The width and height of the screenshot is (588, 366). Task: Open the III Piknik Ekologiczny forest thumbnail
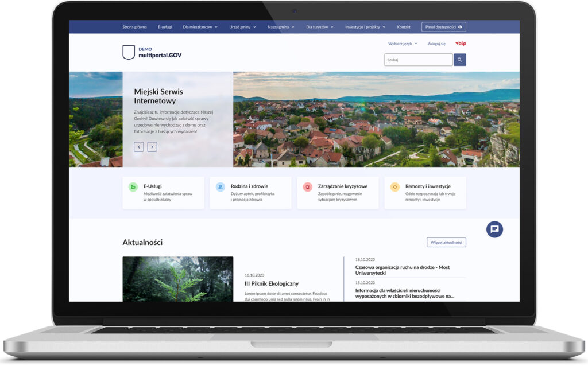(177, 279)
